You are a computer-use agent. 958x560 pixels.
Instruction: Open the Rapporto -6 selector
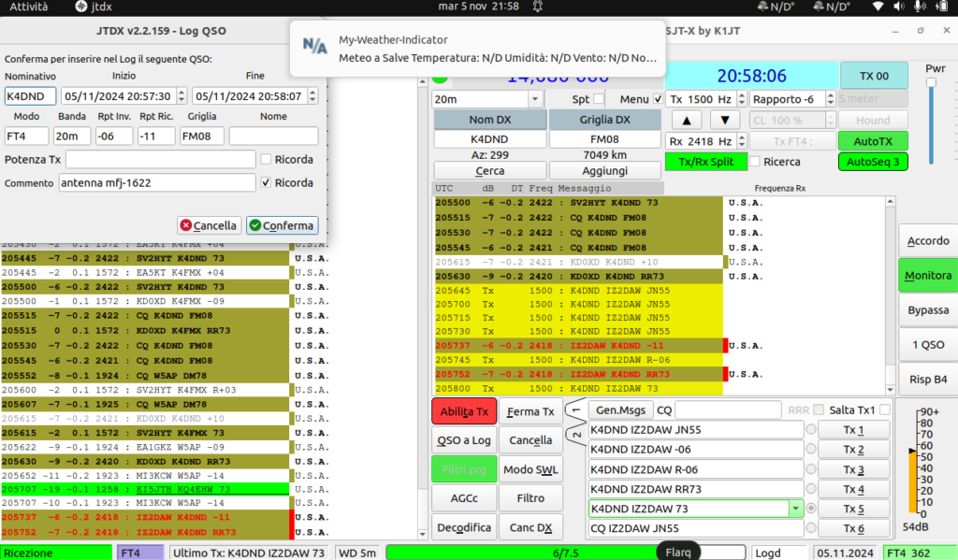click(791, 99)
